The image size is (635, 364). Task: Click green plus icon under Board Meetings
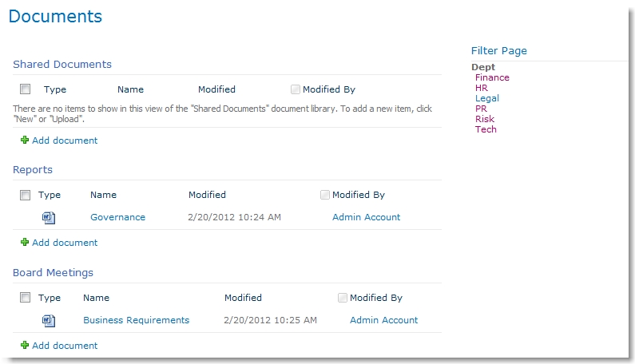click(25, 346)
